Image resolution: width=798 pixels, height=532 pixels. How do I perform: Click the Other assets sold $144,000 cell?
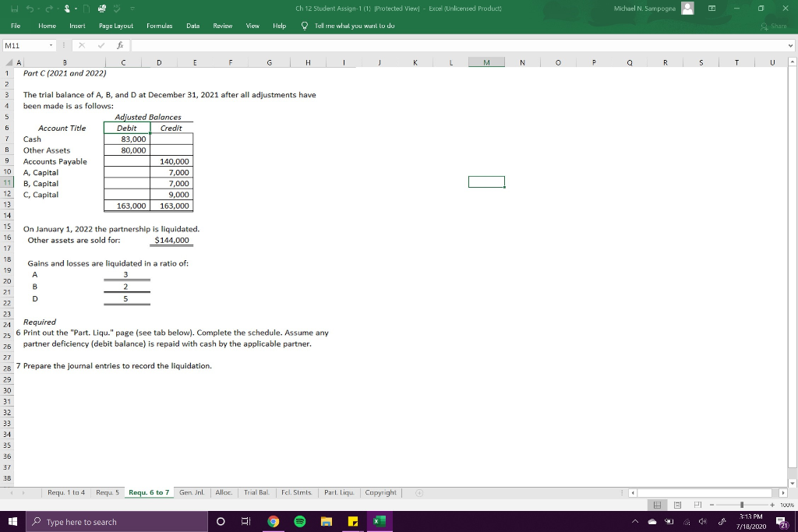click(171, 240)
